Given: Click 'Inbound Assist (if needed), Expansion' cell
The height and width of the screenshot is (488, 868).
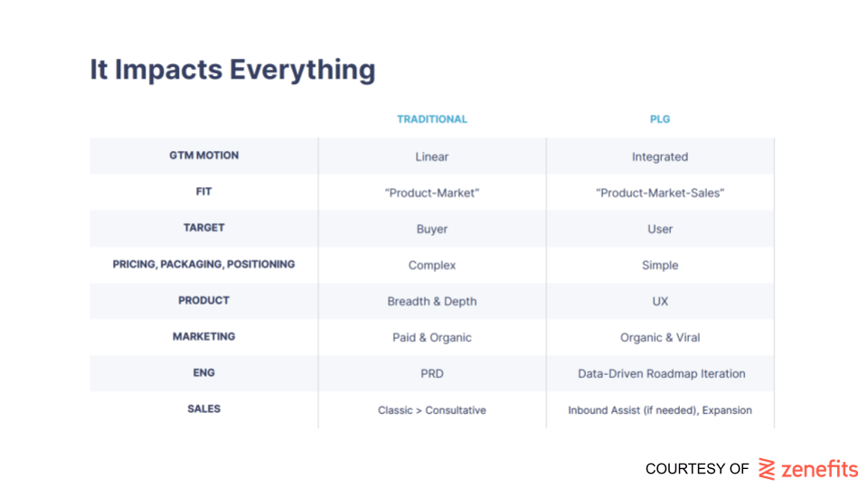Looking at the screenshot, I should [x=660, y=410].
